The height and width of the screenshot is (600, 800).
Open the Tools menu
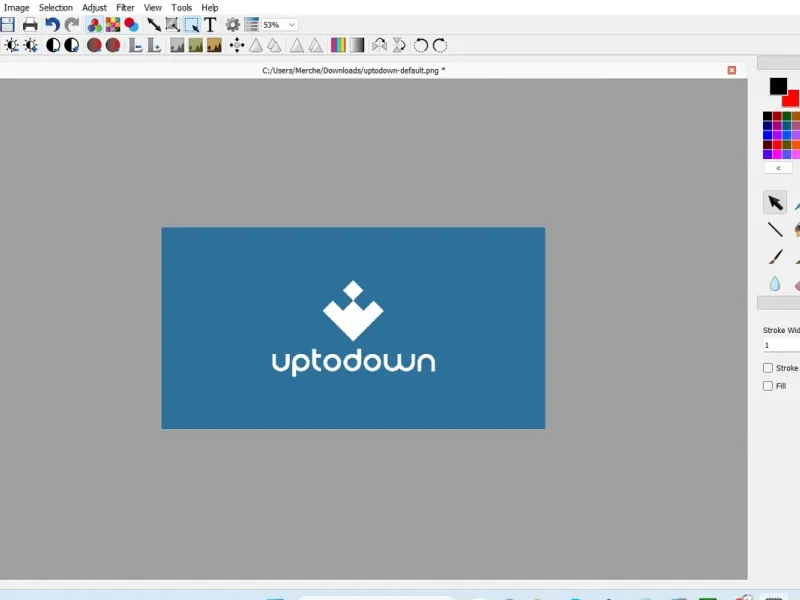182,8
